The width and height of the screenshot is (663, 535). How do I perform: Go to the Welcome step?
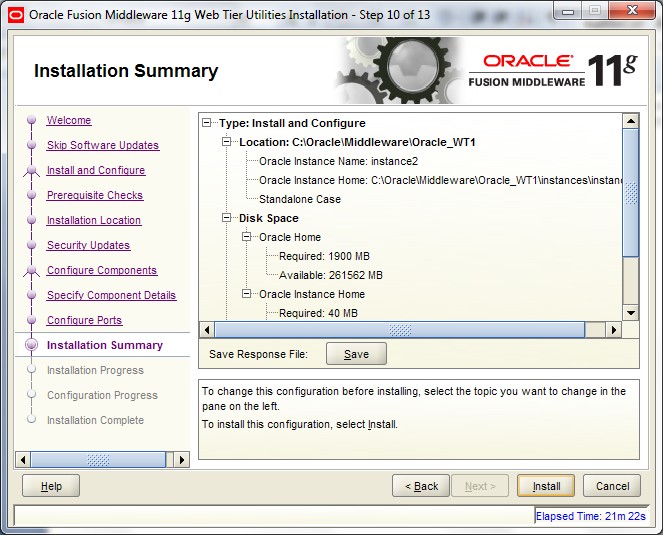tap(69, 120)
